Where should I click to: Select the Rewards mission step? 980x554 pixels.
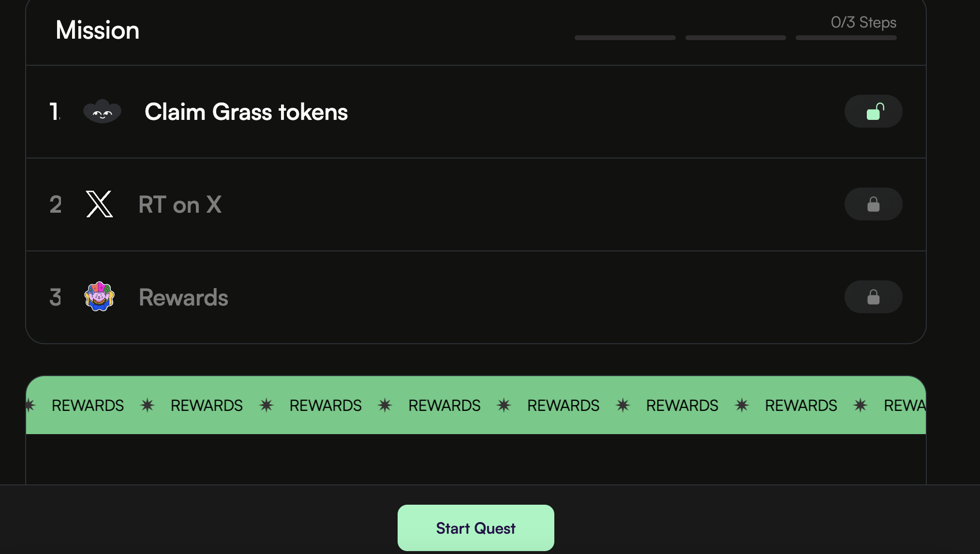tap(476, 297)
